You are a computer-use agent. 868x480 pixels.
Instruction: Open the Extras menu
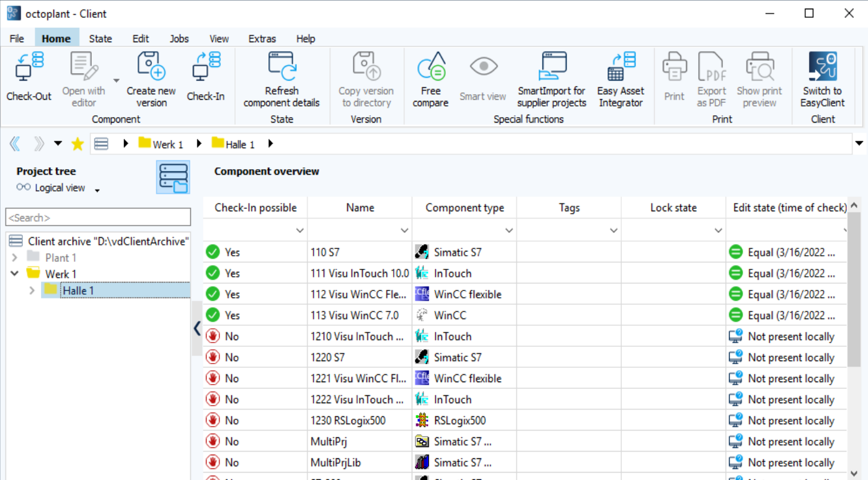pos(262,38)
